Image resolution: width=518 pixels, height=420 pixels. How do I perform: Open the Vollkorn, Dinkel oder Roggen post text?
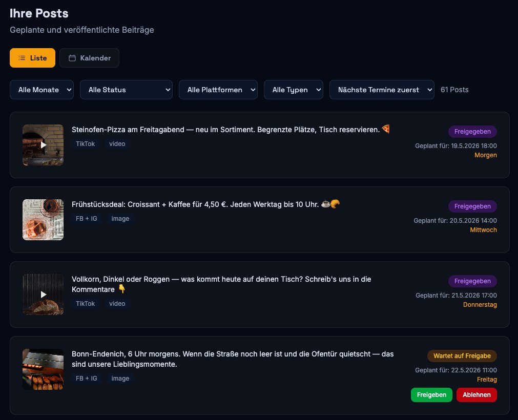(x=221, y=284)
